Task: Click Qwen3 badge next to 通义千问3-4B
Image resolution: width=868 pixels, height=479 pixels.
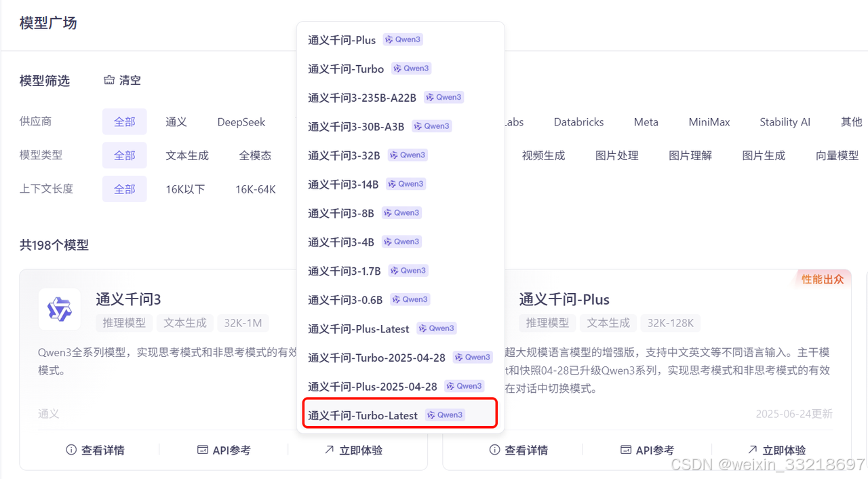Action: point(401,242)
